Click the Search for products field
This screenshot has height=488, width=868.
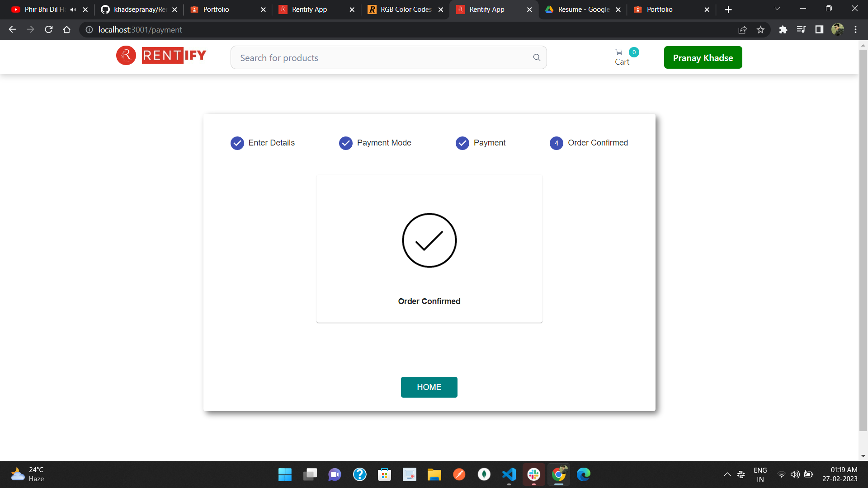pos(384,58)
